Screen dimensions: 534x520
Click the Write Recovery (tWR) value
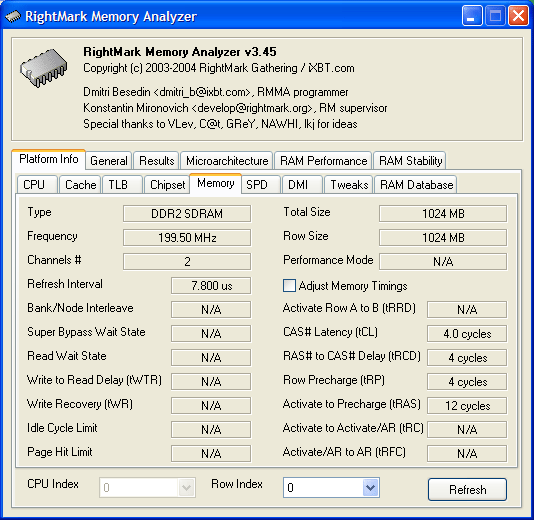tap(211, 405)
